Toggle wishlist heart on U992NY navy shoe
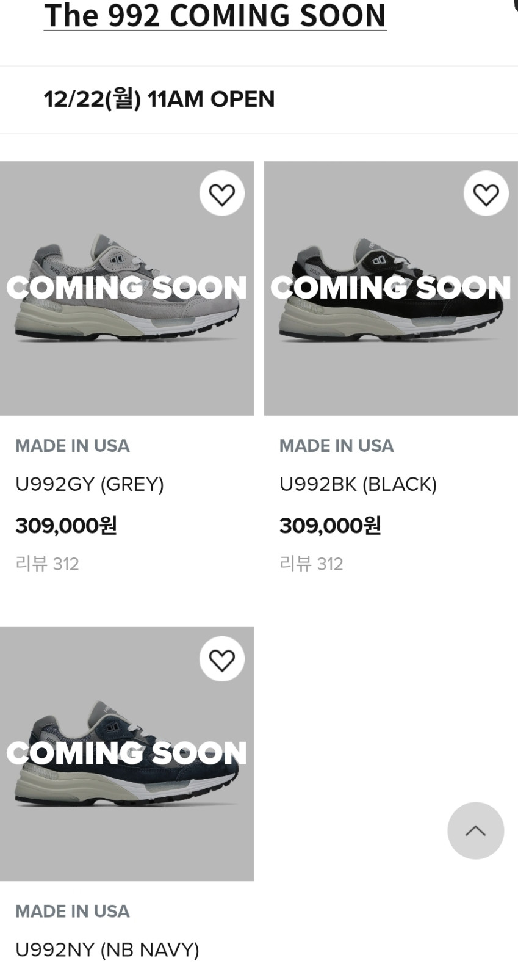 [x=221, y=659]
